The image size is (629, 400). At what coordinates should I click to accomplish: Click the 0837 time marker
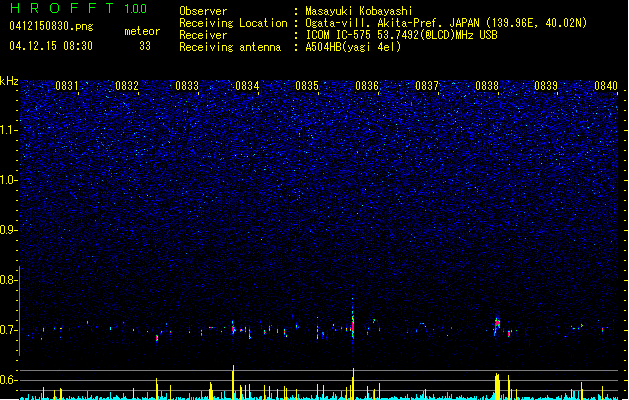click(427, 86)
